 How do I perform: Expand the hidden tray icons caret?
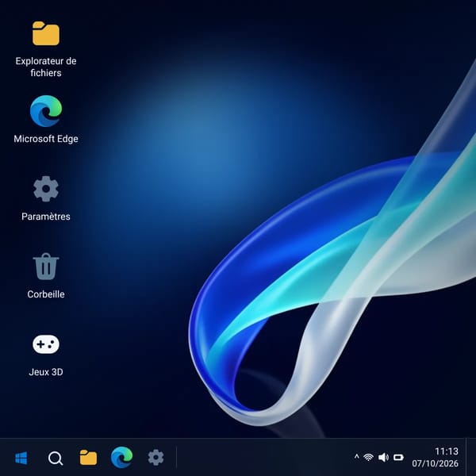pyautogui.click(x=357, y=457)
